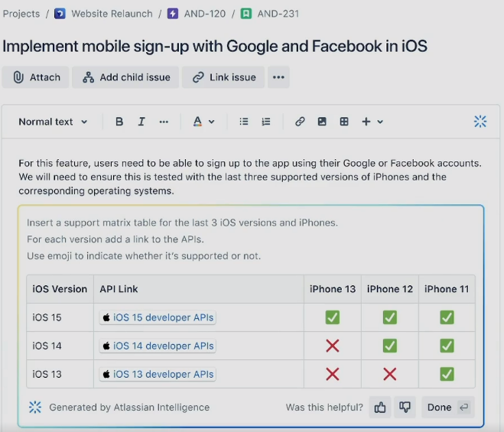Image resolution: width=504 pixels, height=432 pixels.
Task: Click the iOS 14 iPhone 13 cross mark
Action: 333,346
